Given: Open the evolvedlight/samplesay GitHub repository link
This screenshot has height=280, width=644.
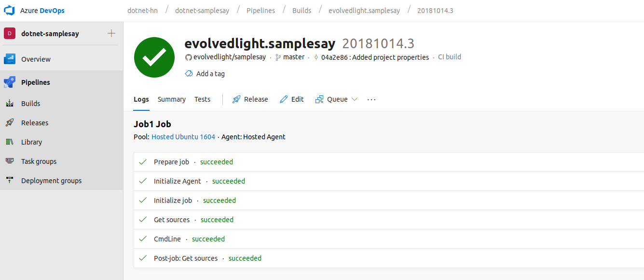Looking at the screenshot, I should click(229, 57).
